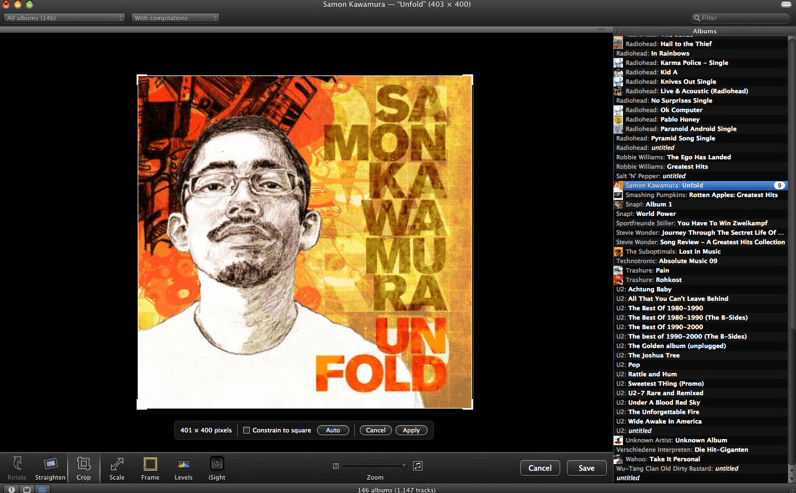The image size is (796, 493).
Task: Click the info icon in the status bar
Action: (x=11, y=489)
